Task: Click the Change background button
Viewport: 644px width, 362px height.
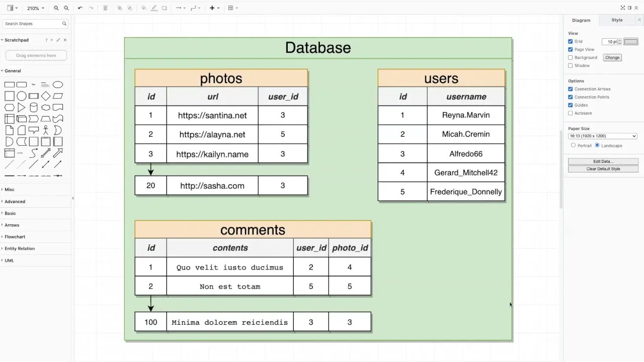Action: 612,58
